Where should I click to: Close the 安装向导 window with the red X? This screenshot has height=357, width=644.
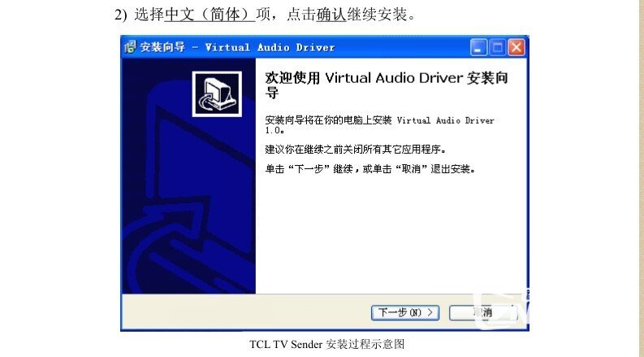tap(516, 47)
